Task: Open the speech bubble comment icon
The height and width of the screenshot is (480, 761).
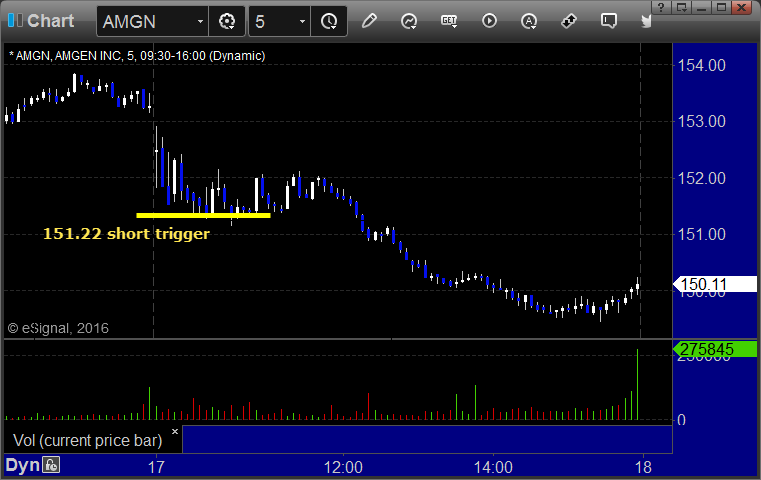Action: (x=609, y=21)
